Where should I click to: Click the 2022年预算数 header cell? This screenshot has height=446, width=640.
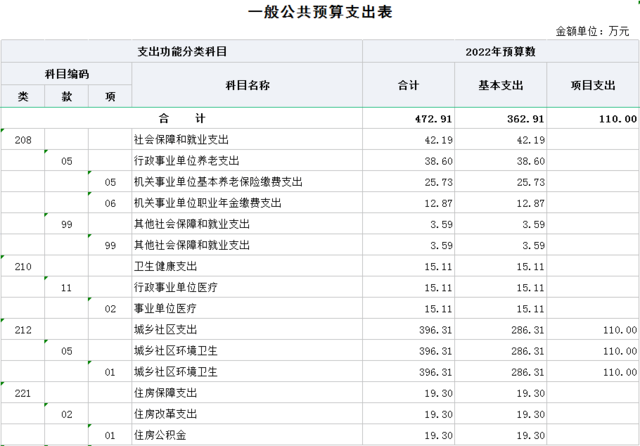(501, 51)
